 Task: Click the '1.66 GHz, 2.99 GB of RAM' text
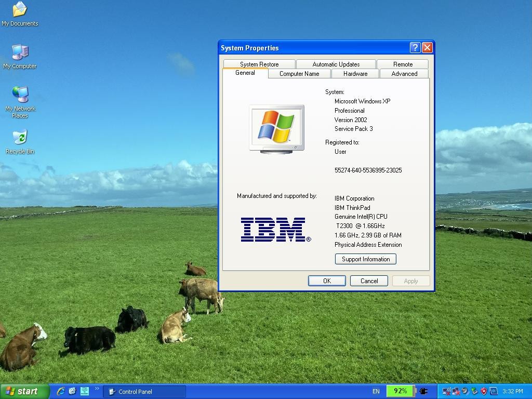click(368, 235)
